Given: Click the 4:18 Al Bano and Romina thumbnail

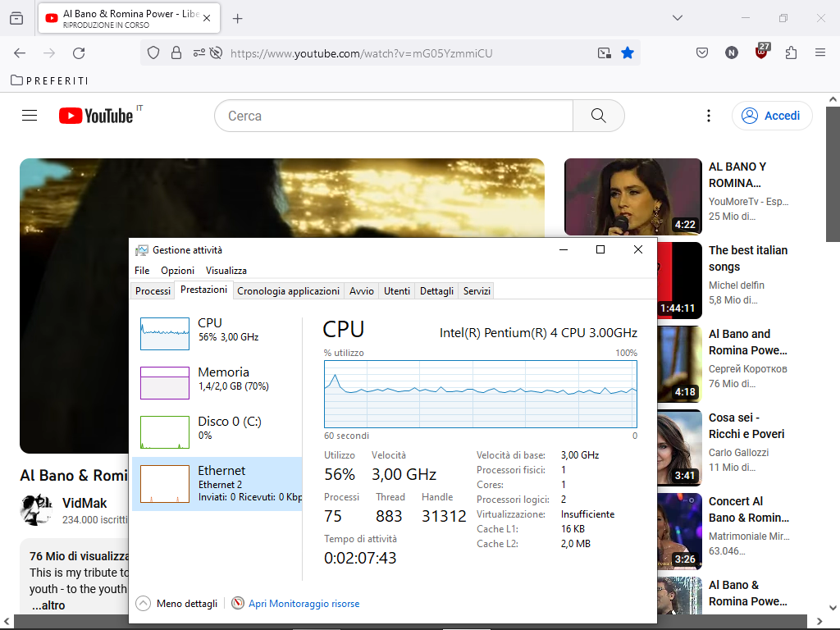Looking at the screenshot, I should tap(679, 363).
